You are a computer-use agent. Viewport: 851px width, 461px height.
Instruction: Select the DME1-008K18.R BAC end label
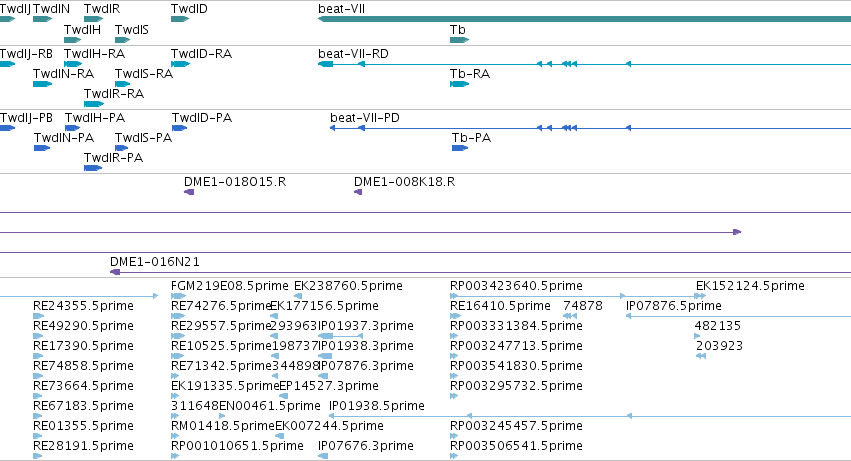tap(404, 182)
